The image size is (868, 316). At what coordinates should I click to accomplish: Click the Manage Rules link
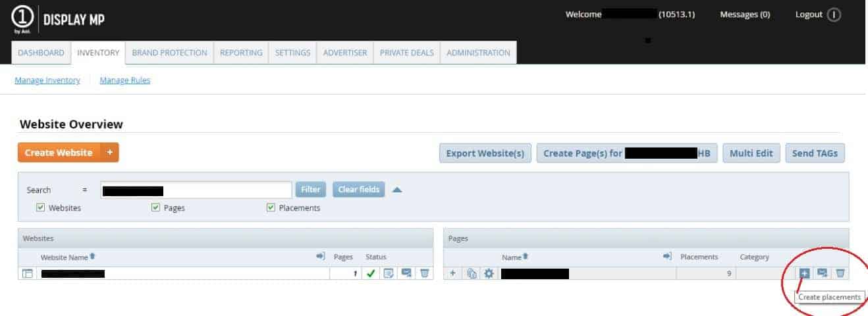(125, 80)
